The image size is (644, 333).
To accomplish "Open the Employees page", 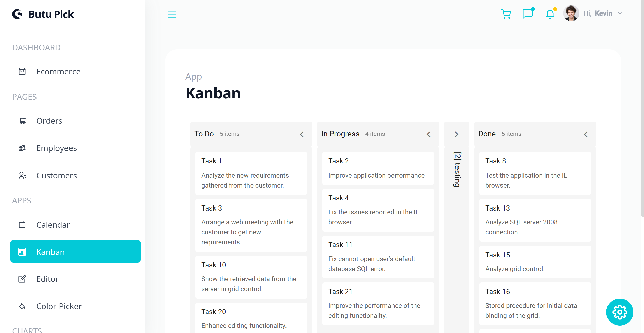I will (56, 148).
